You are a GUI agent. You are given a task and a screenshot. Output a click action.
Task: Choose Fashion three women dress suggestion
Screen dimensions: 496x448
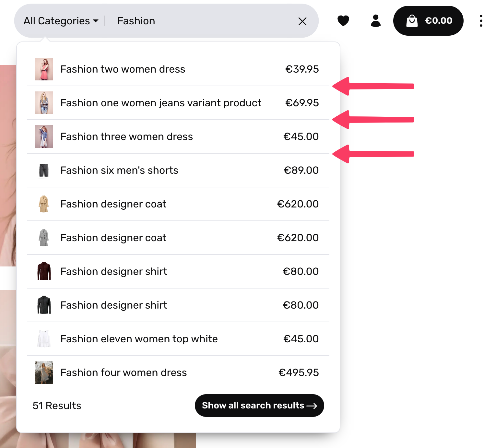(x=126, y=136)
